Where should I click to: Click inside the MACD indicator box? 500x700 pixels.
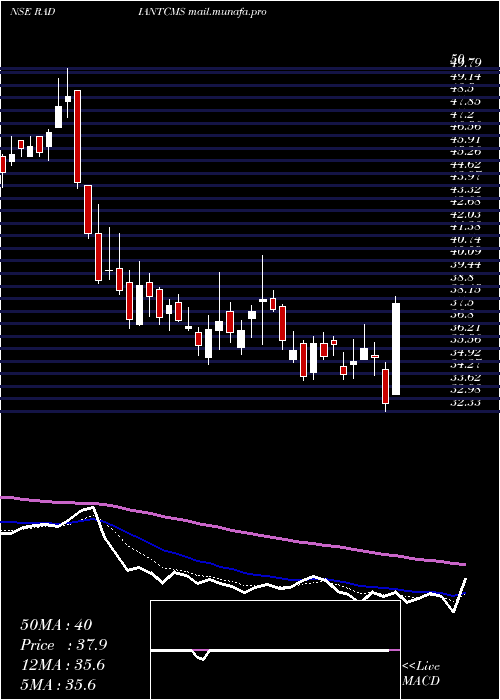pos(275,650)
